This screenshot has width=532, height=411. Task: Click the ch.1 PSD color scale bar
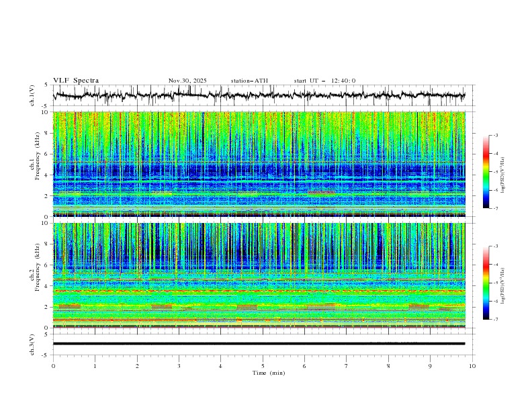coord(486,172)
